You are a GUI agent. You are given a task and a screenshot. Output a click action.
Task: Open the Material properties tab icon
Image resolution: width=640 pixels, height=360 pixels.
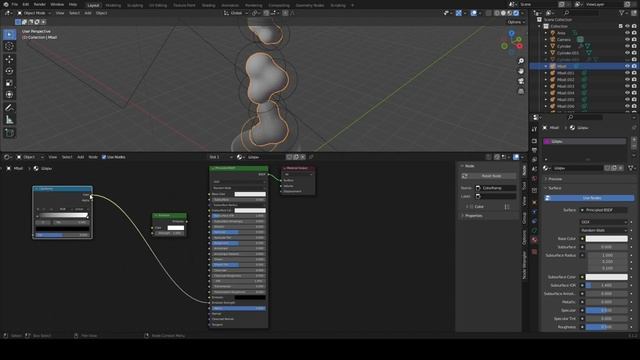click(x=534, y=240)
